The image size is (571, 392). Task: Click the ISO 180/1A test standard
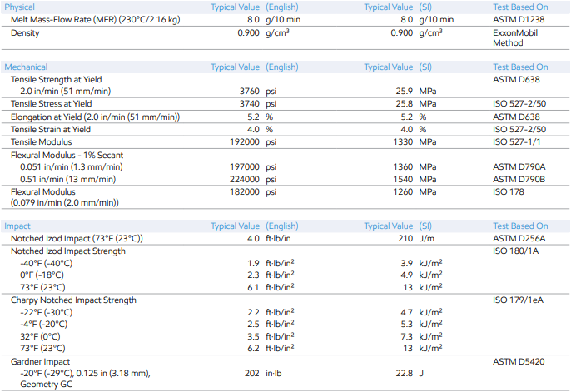click(x=516, y=251)
